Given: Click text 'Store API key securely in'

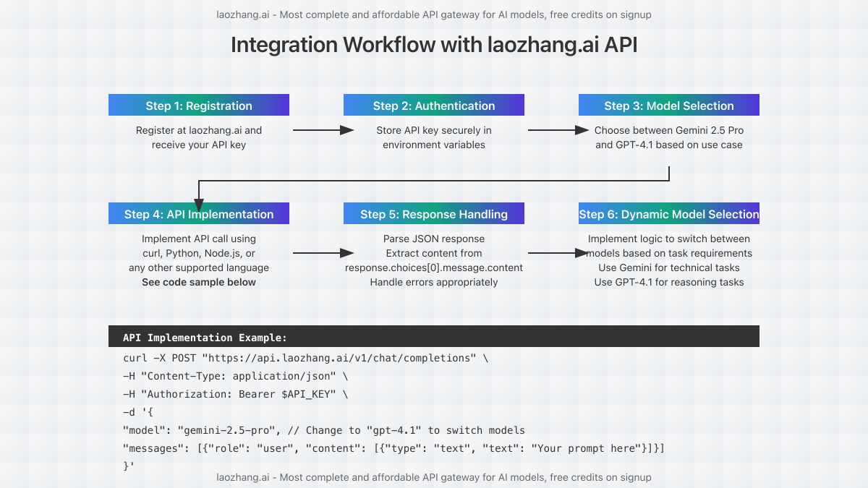Looking at the screenshot, I should 434,130.
